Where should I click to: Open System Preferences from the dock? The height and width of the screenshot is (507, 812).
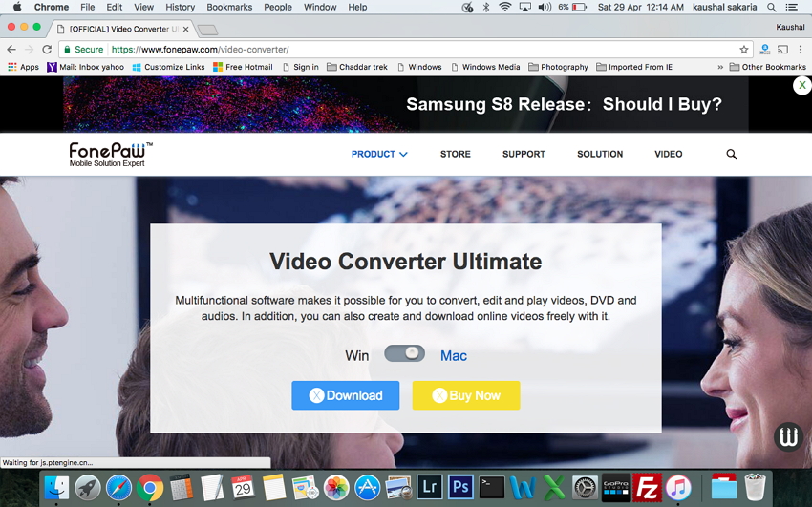[x=585, y=488]
